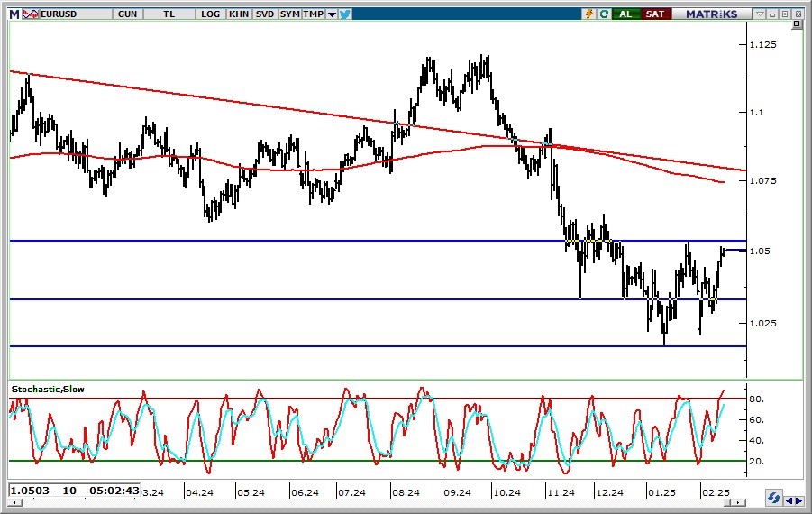This screenshot has width=812, height=514.
Task: Click the orange lightning bolt icon
Action: pos(589,14)
